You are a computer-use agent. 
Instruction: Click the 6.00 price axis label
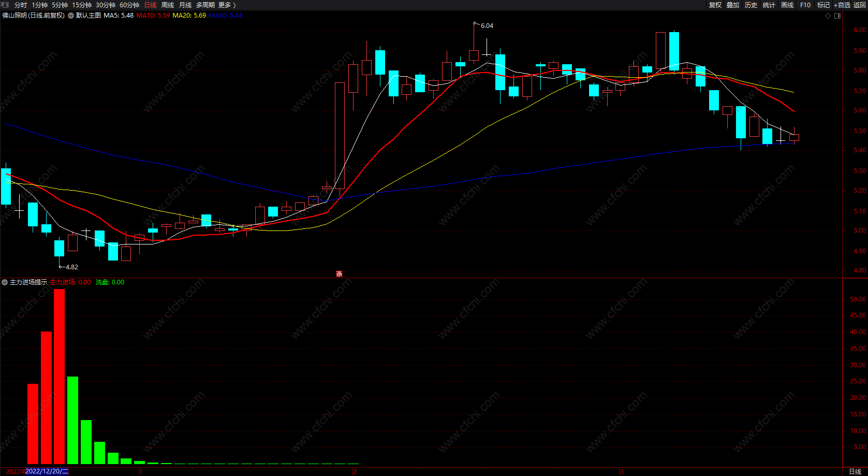859,30
